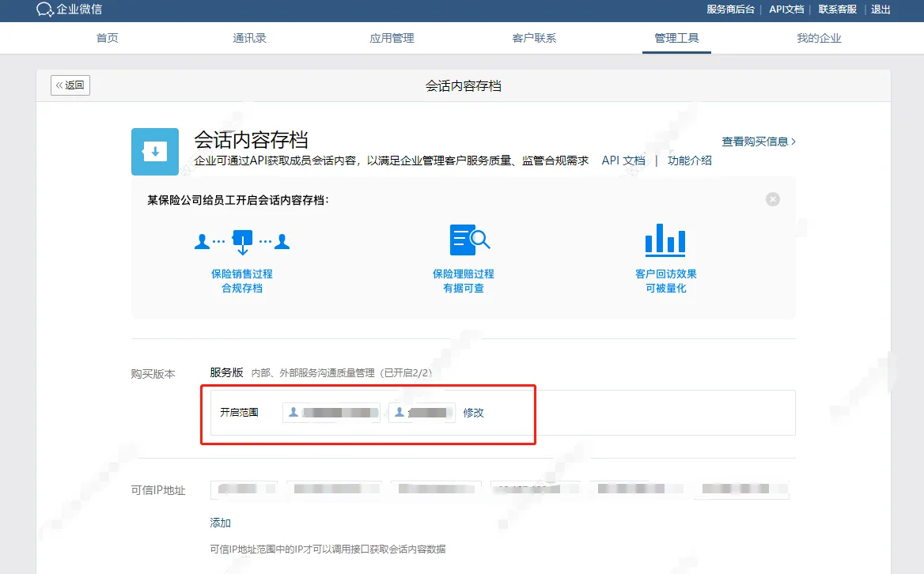Image resolution: width=924 pixels, height=574 pixels.
Task: Click second member tag in 开启范围
Action: 422,413
